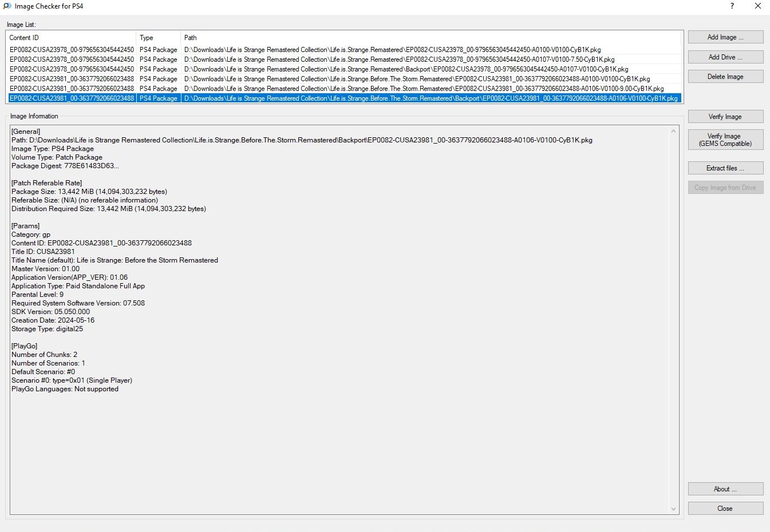This screenshot has height=532, width=770.
Task: Click the Title Name (default) line
Action: pyautogui.click(x=114, y=260)
